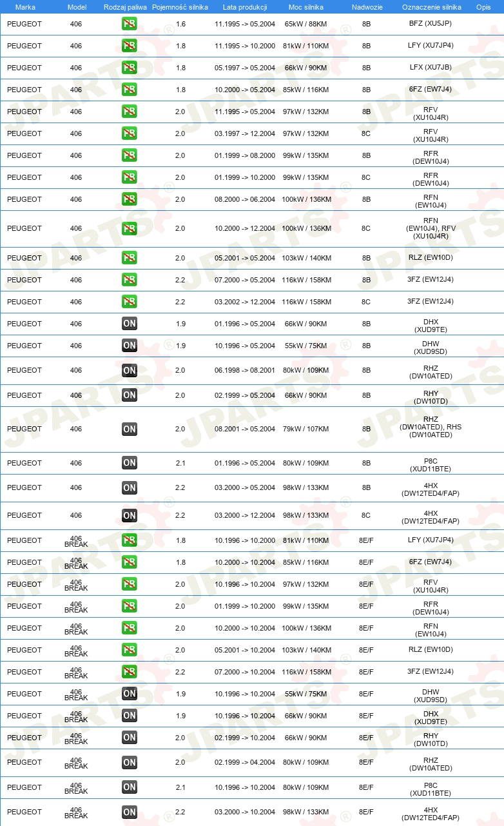This screenshot has height=826, width=504.
Task: Select the ON icon in the 8C 4HX row
Action: pyautogui.click(x=130, y=515)
